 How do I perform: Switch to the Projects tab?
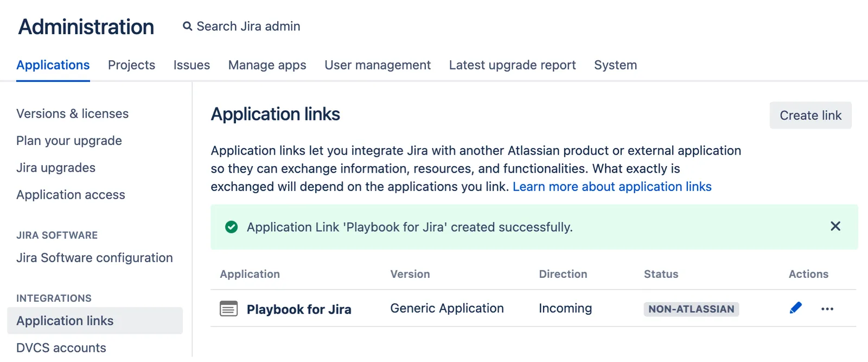tap(131, 65)
